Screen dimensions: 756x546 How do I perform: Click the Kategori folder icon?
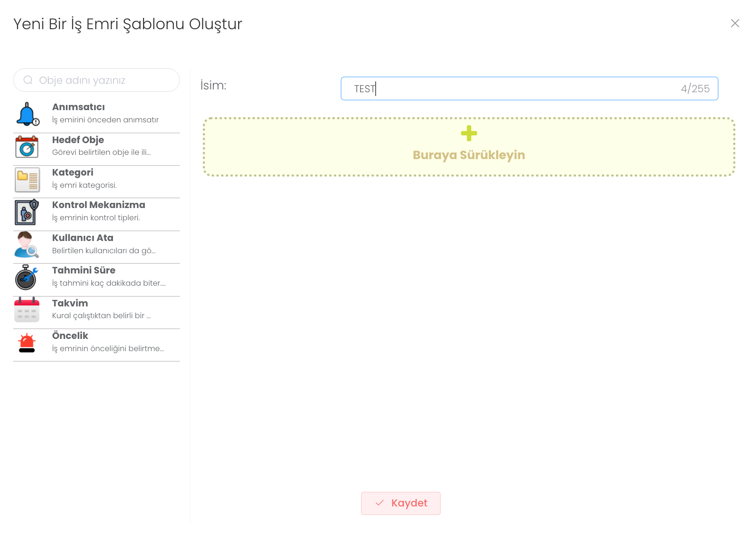click(27, 180)
